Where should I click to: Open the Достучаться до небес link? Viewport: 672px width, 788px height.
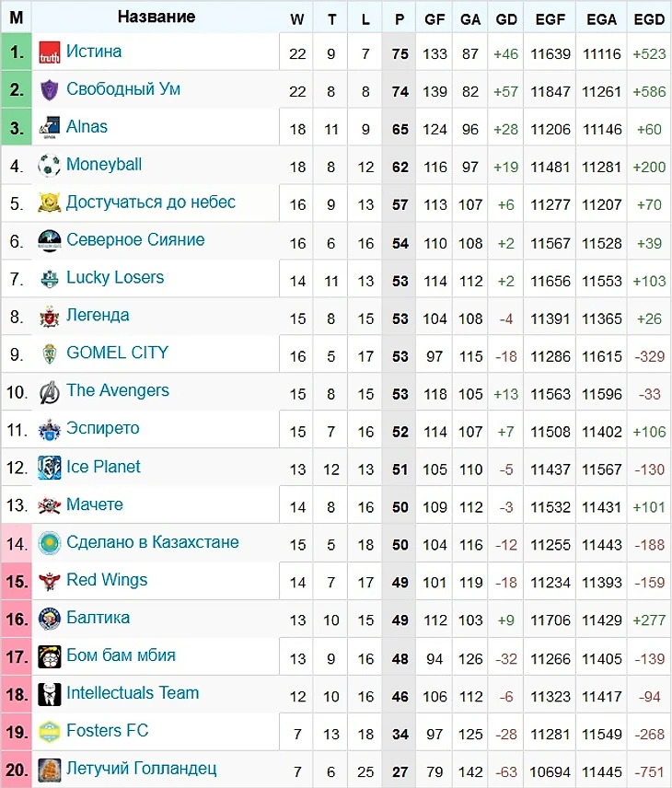click(x=151, y=203)
